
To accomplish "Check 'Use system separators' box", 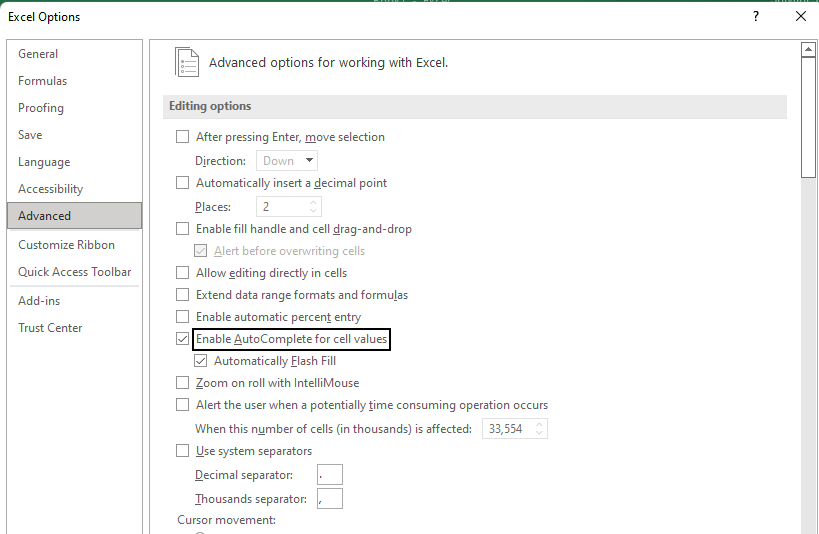I will (x=182, y=451).
